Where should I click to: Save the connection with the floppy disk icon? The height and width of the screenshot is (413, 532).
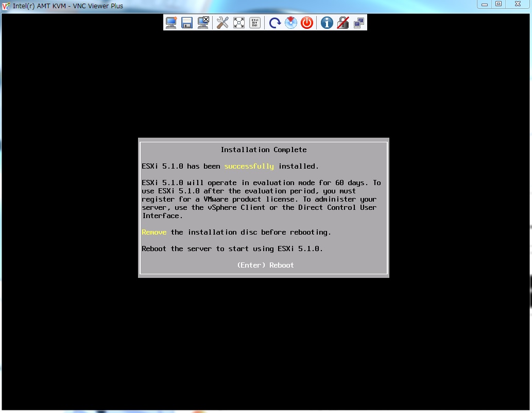[x=187, y=23]
